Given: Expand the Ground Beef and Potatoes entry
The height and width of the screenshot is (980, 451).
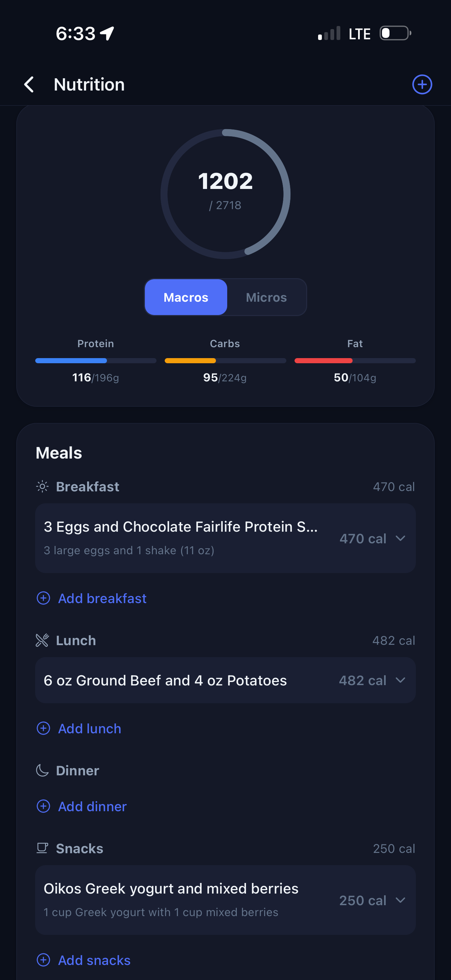Looking at the screenshot, I should coord(401,680).
